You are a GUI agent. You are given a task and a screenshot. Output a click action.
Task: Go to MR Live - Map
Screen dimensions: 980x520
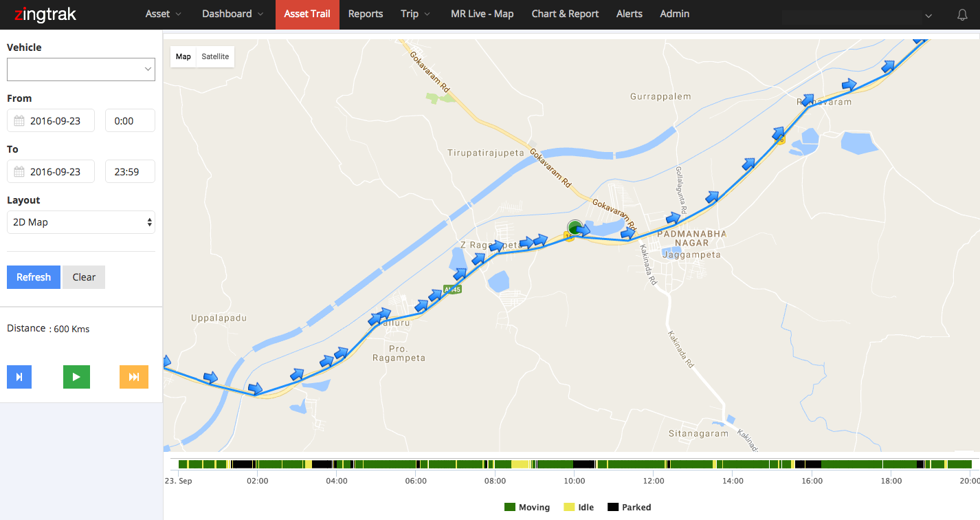482,14
